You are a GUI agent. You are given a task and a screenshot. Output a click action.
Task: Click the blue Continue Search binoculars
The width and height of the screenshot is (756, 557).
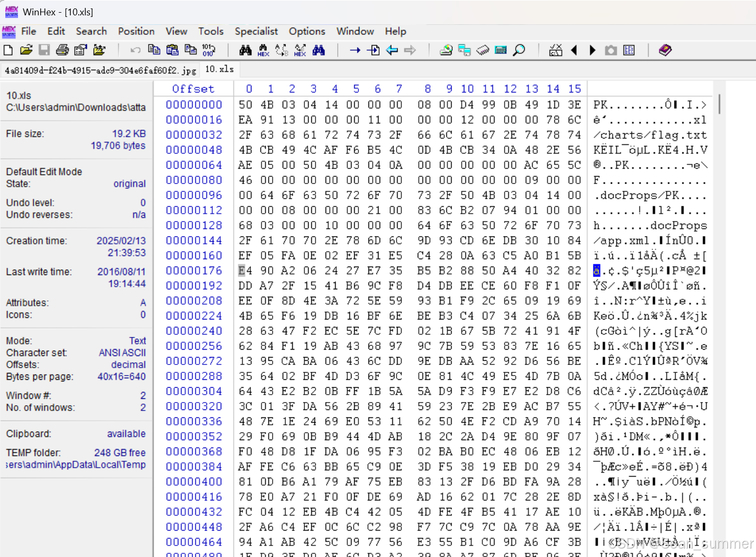[318, 50]
